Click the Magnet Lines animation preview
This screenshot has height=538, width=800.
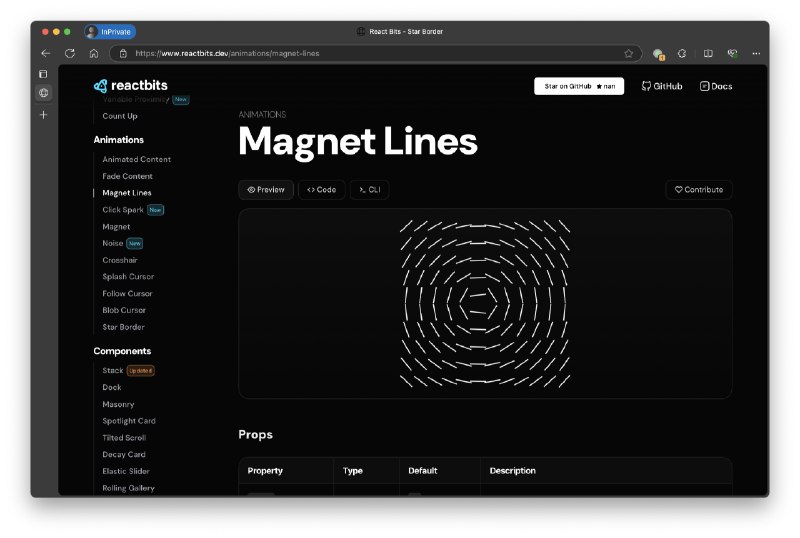pos(485,303)
